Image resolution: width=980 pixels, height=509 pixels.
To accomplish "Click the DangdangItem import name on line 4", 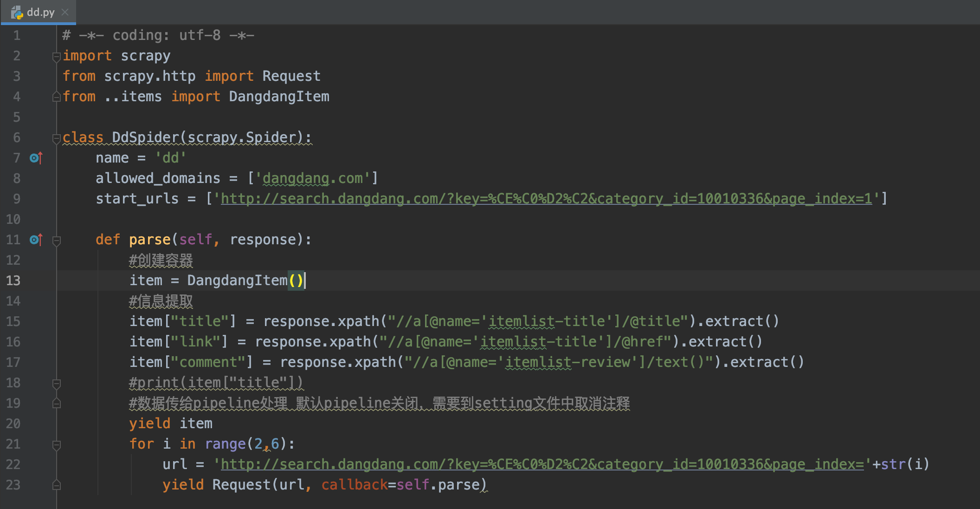I will coord(279,97).
